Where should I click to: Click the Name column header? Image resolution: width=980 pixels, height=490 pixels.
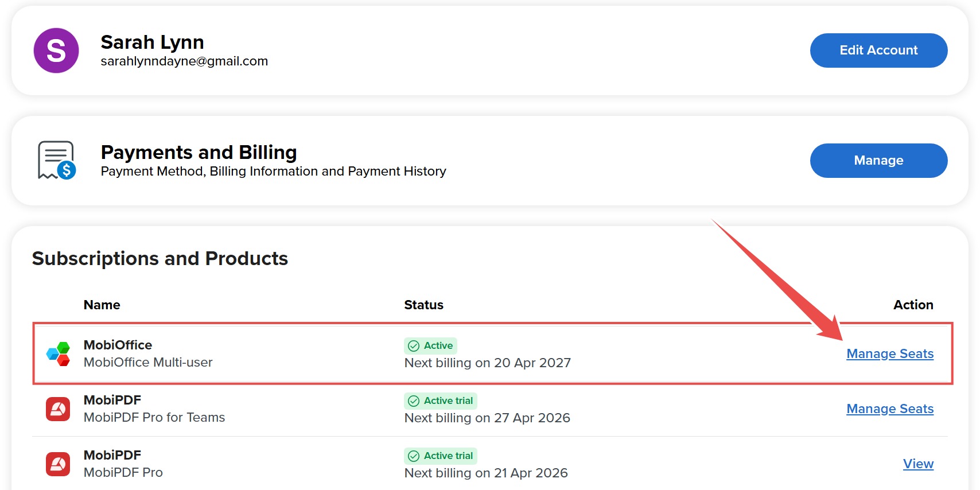point(102,305)
